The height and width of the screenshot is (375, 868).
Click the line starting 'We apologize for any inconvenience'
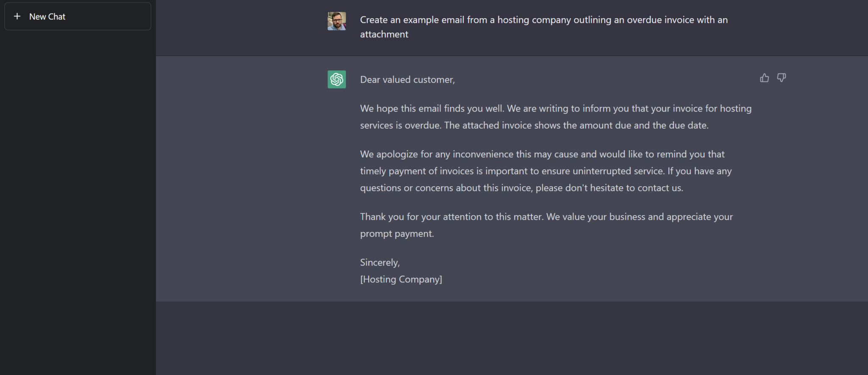pos(542,154)
